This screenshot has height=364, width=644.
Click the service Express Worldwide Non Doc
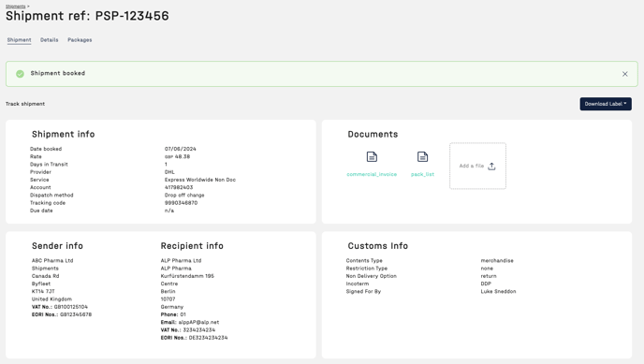(x=200, y=180)
